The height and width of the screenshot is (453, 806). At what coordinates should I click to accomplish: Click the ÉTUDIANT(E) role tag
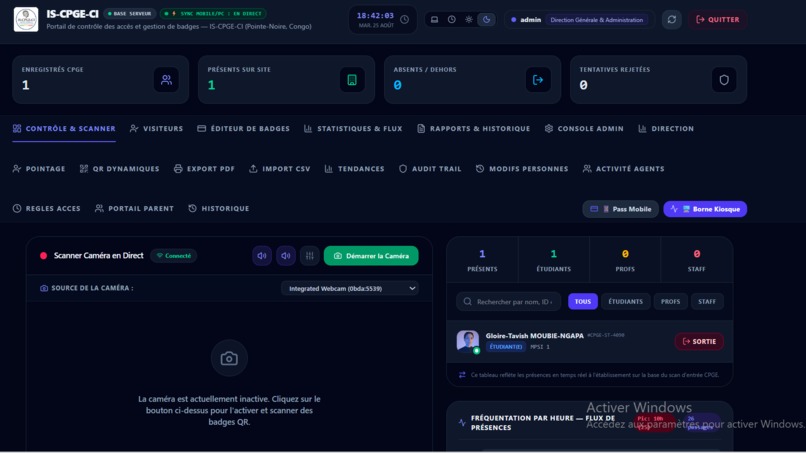pos(506,347)
